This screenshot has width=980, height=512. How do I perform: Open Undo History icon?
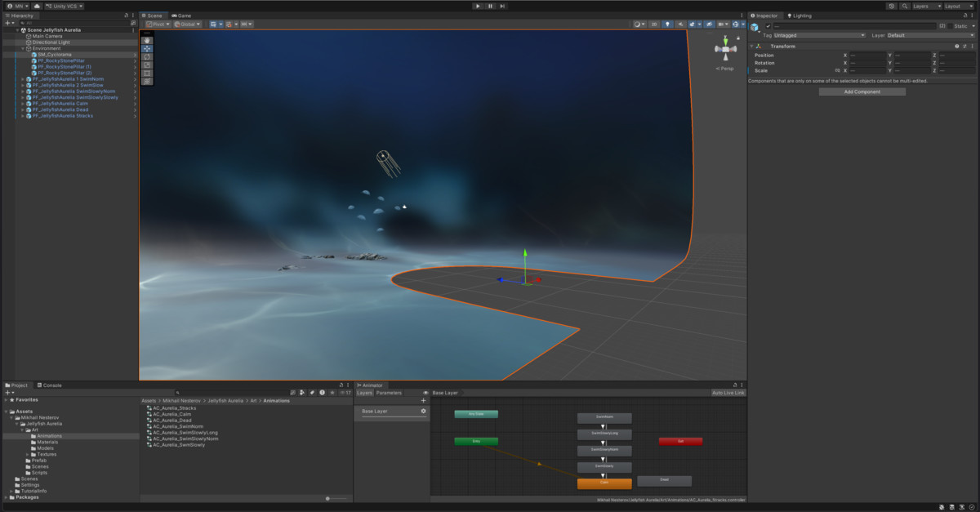tap(891, 6)
